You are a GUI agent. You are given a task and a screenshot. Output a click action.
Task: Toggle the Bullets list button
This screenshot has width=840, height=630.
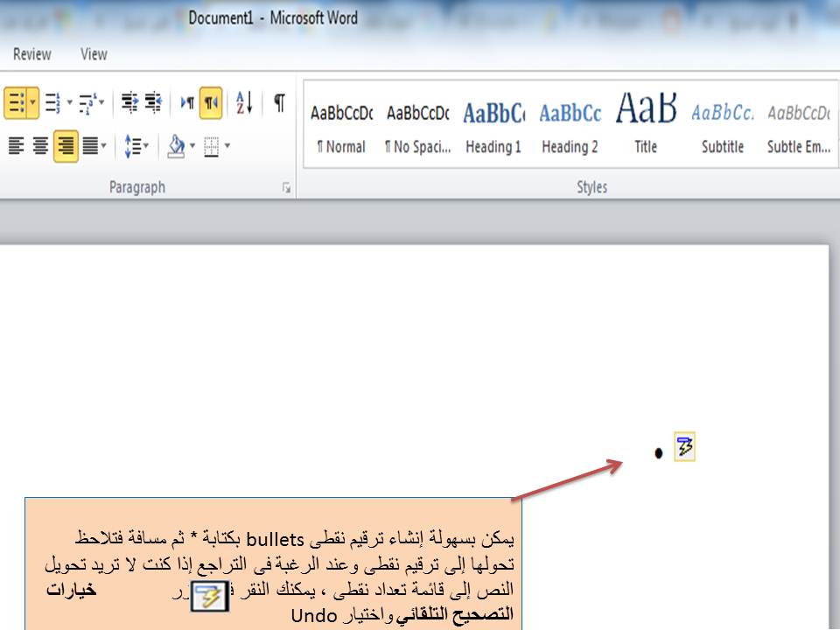[x=15, y=102]
